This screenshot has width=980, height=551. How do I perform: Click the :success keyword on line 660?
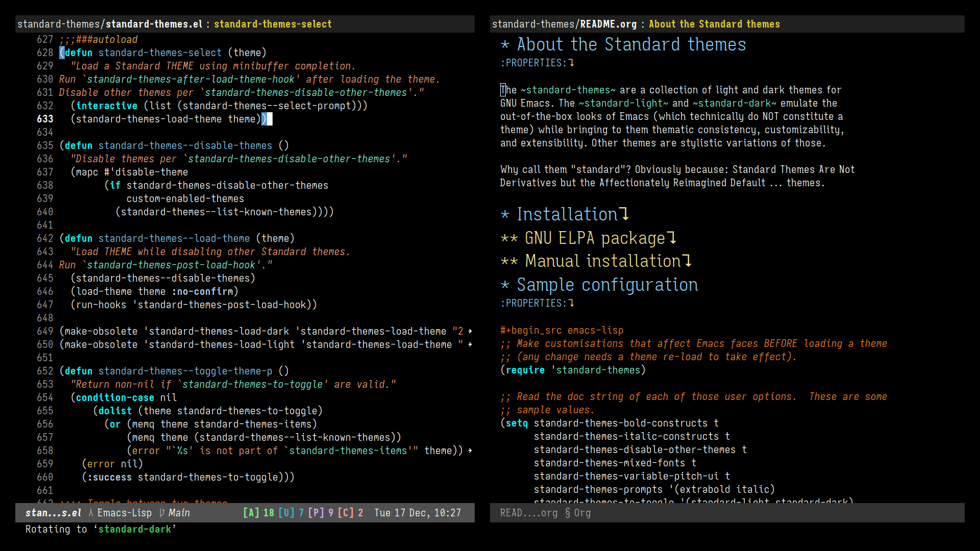click(109, 477)
